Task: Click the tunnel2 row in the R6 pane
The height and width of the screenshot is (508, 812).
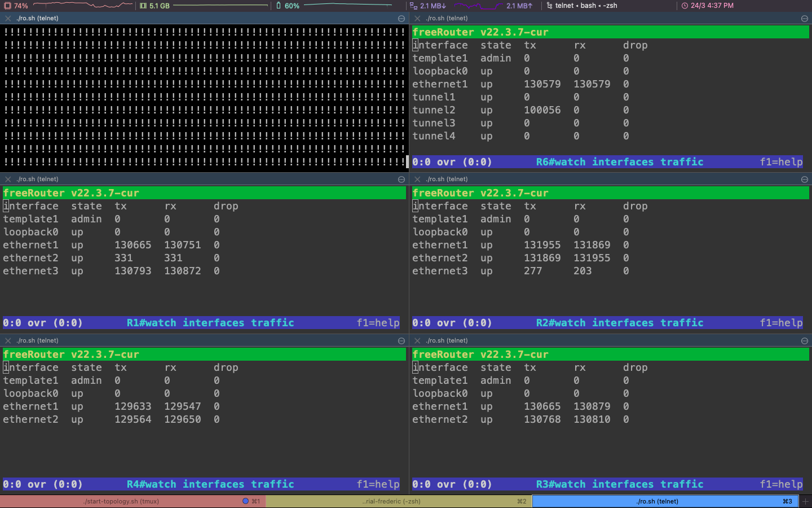Action: pos(433,110)
